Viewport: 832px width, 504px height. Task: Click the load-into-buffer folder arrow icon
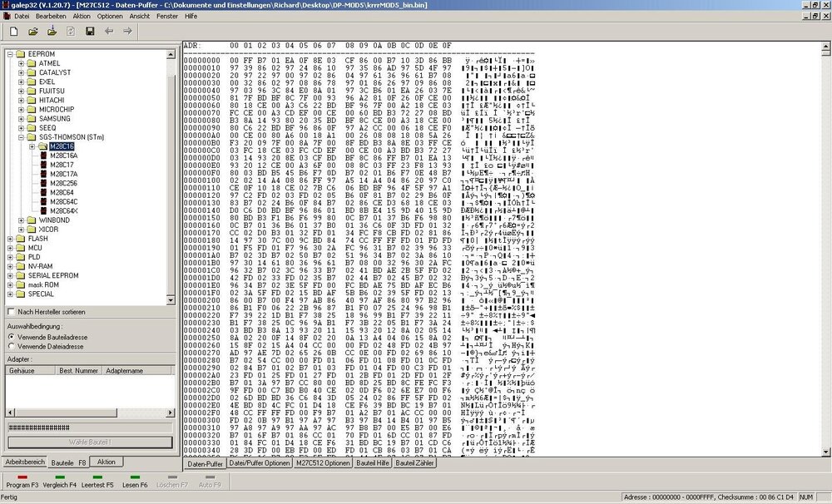pyautogui.click(x=52, y=32)
